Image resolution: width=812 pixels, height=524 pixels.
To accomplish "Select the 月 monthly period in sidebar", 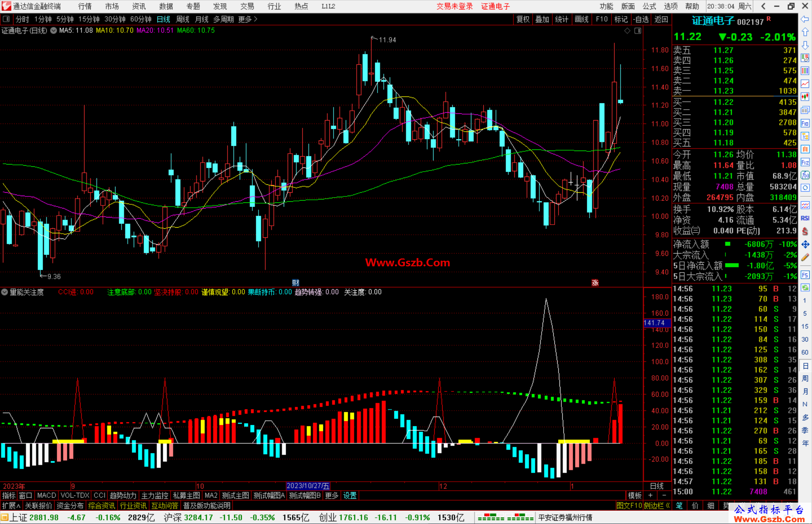I will pyautogui.click(x=805, y=391).
